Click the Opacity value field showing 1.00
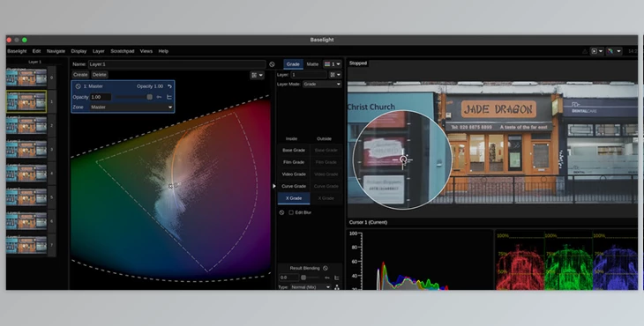 101,97
